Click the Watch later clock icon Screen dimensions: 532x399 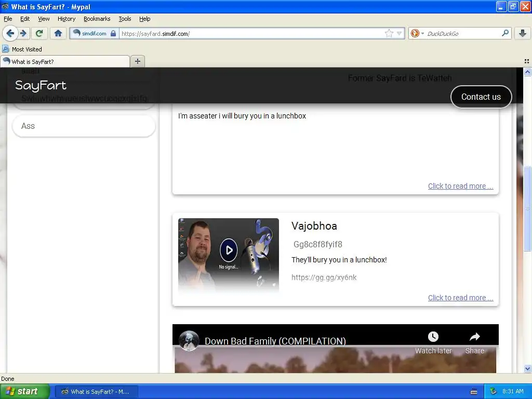[x=433, y=337]
